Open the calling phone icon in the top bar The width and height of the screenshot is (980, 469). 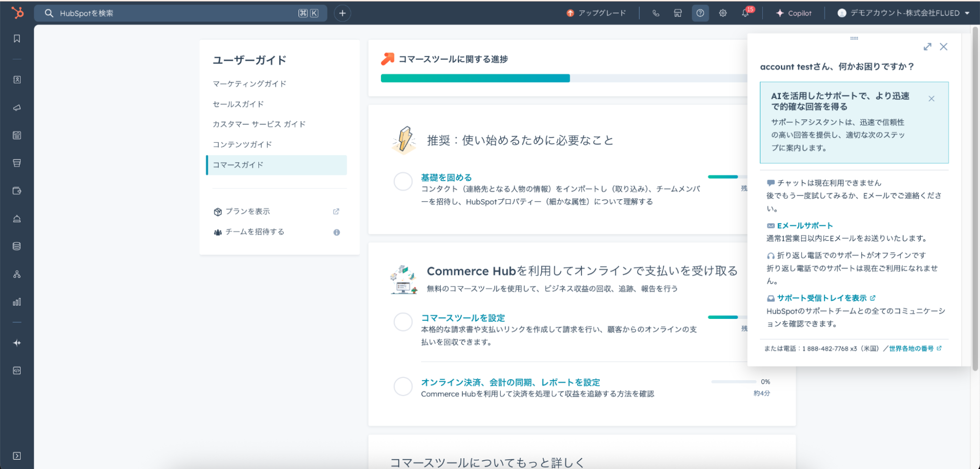click(x=655, y=13)
